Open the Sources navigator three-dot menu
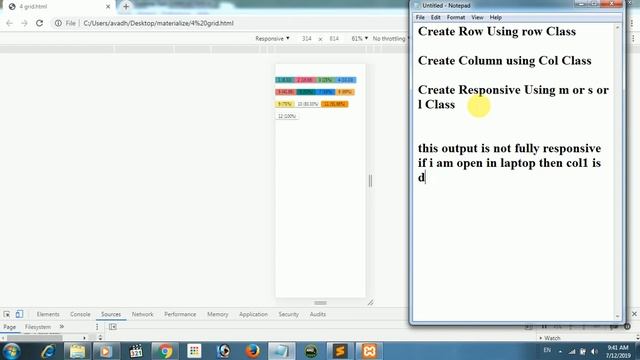 tap(97, 327)
